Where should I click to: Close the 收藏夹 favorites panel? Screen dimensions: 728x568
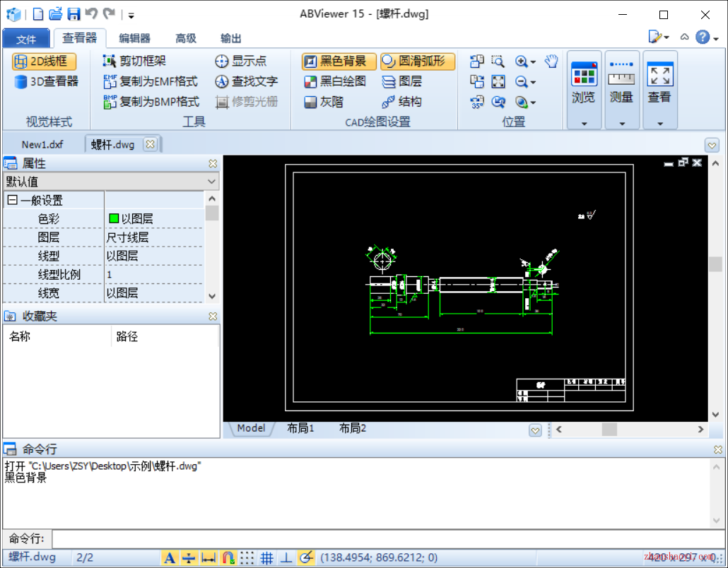point(213,316)
